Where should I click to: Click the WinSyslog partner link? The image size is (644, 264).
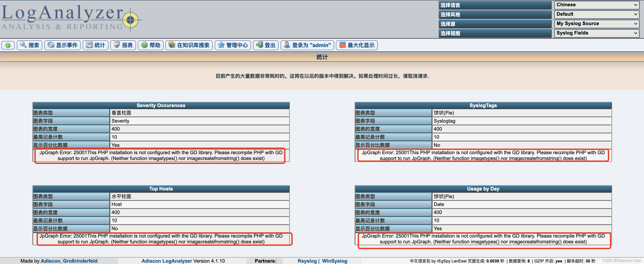point(335,261)
